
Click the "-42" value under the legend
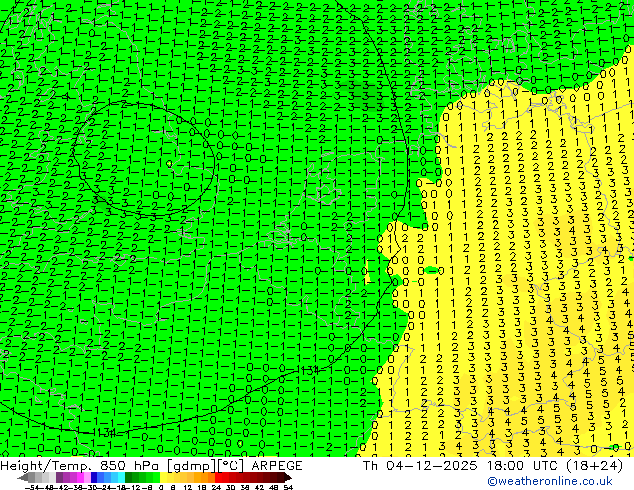pyautogui.click(x=62, y=488)
